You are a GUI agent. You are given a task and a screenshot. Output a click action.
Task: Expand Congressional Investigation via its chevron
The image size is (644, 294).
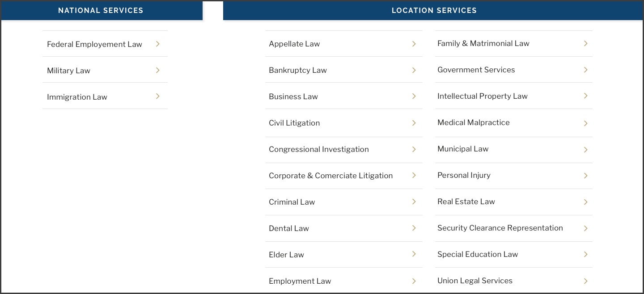[x=414, y=149]
